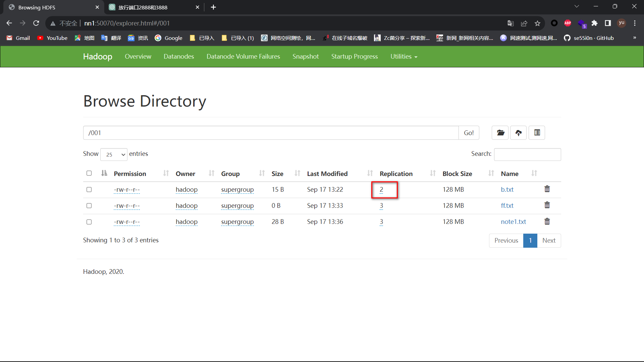Focus the Search input field
This screenshot has height=362, width=644.
527,155
